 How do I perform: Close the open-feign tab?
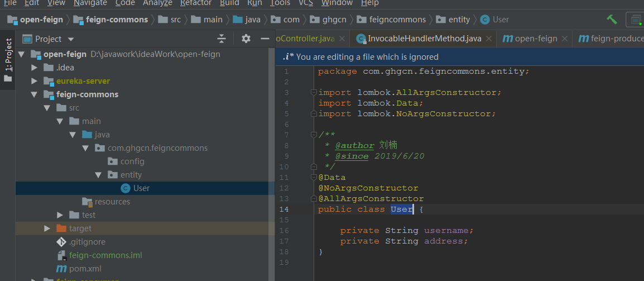pyautogui.click(x=565, y=39)
